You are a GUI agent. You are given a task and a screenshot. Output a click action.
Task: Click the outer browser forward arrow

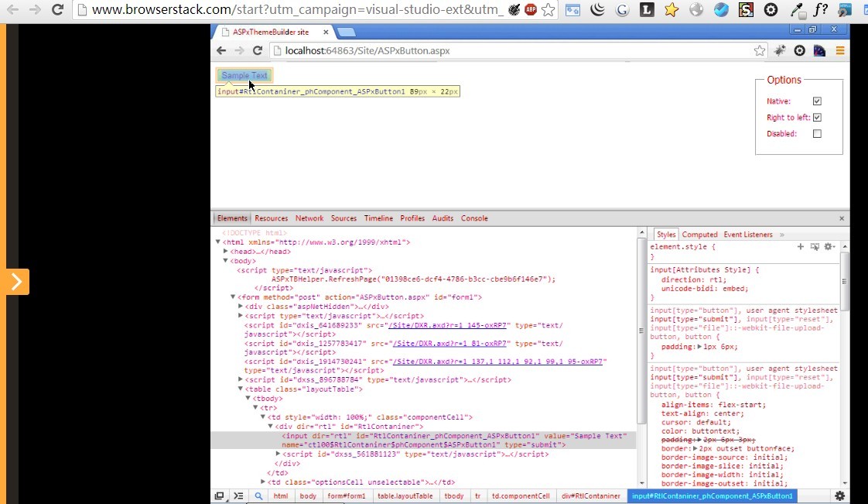(35, 9)
